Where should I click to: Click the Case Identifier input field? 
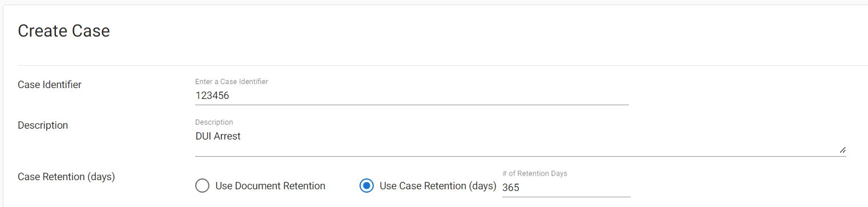[411, 95]
